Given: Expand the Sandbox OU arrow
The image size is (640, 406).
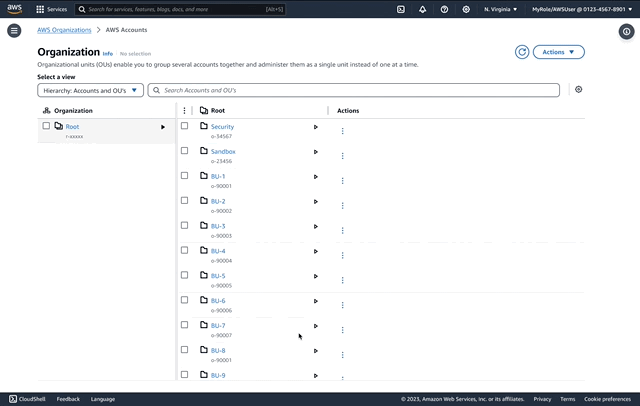Looking at the screenshot, I should [316, 152].
